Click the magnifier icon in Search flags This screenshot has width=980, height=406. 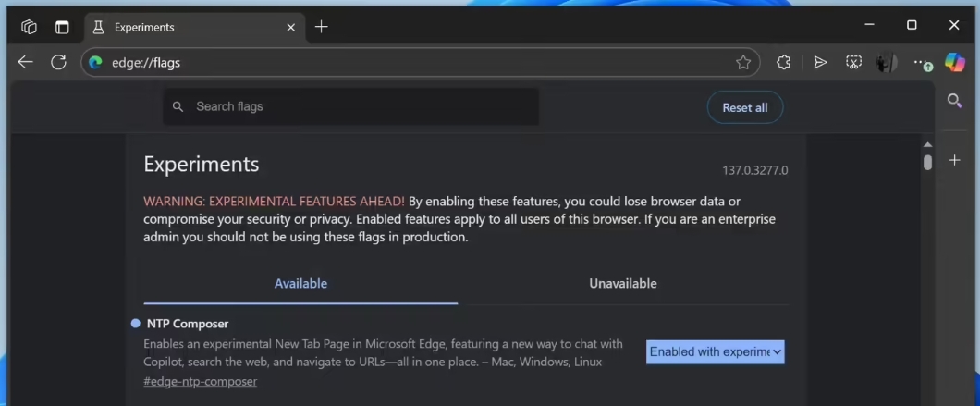tap(178, 107)
